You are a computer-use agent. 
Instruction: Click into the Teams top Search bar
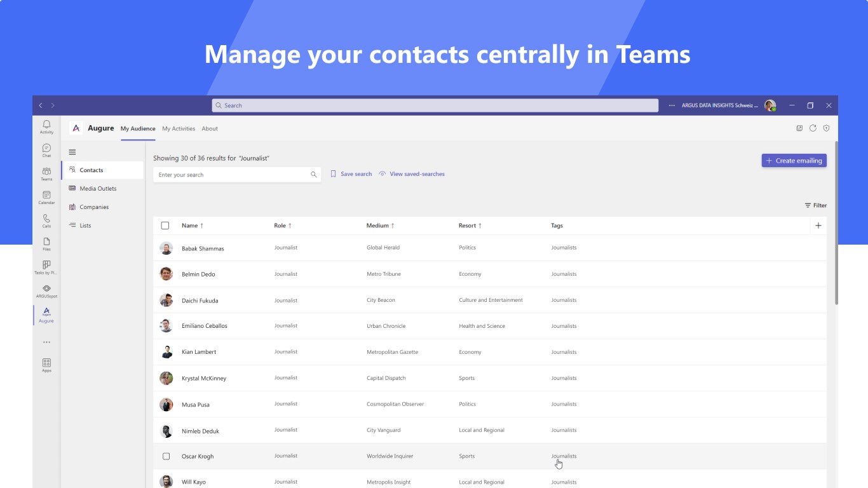point(435,105)
